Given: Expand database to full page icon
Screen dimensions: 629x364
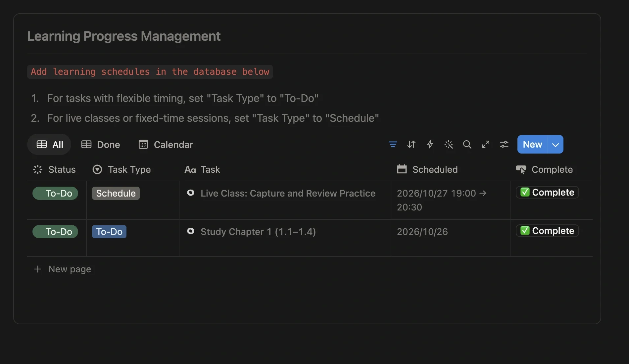Looking at the screenshot, I should [x=486, y=144].
